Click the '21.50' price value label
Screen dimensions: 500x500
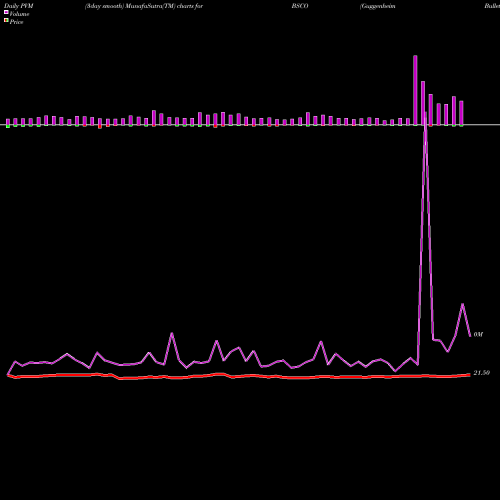[482, 373]
